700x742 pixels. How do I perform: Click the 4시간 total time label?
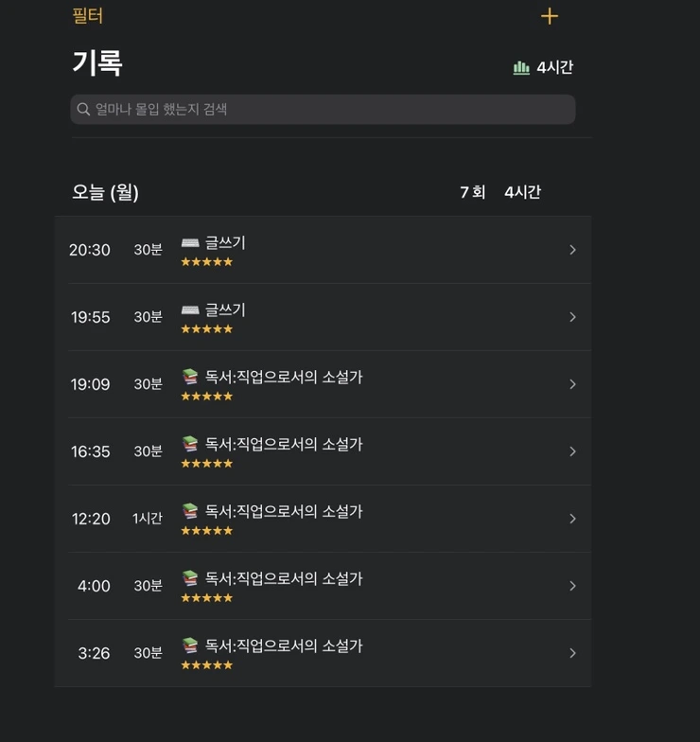[x=554, y=67]
